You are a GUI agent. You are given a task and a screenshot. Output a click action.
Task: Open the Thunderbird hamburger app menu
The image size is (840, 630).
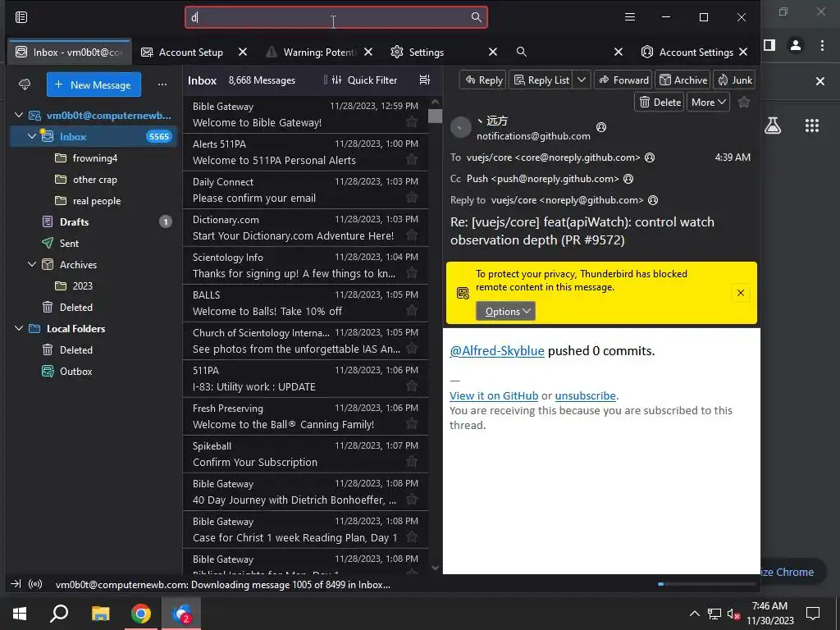(630, 17)
